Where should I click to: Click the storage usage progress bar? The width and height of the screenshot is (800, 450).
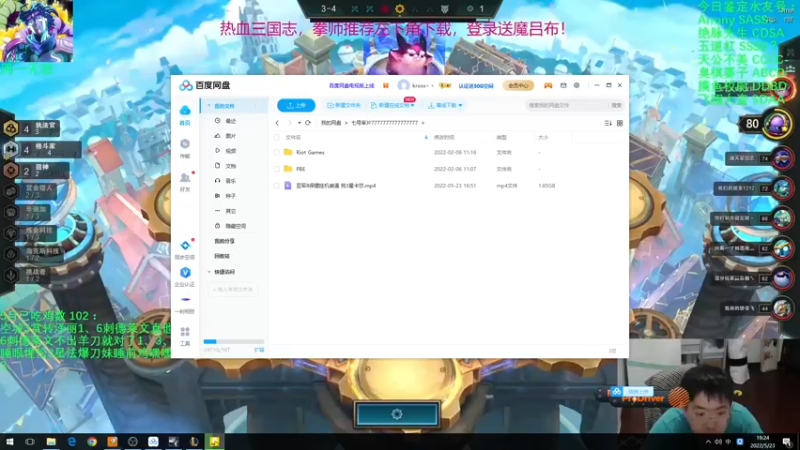click(x=234, y=342)
